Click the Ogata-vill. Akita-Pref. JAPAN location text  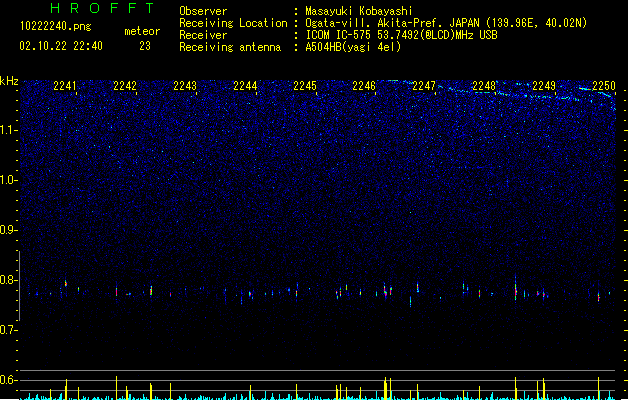coord(446,23)
